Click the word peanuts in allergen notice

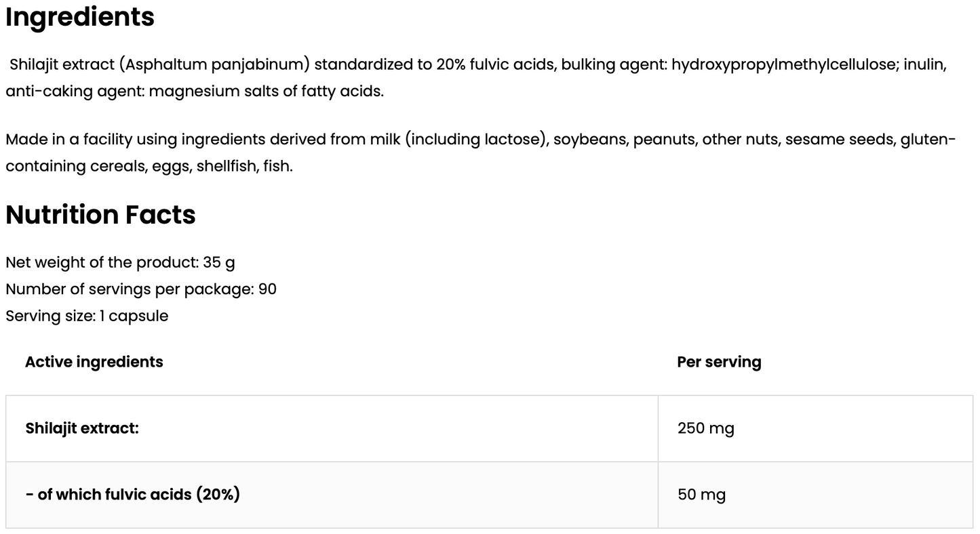tap(665, 140)
